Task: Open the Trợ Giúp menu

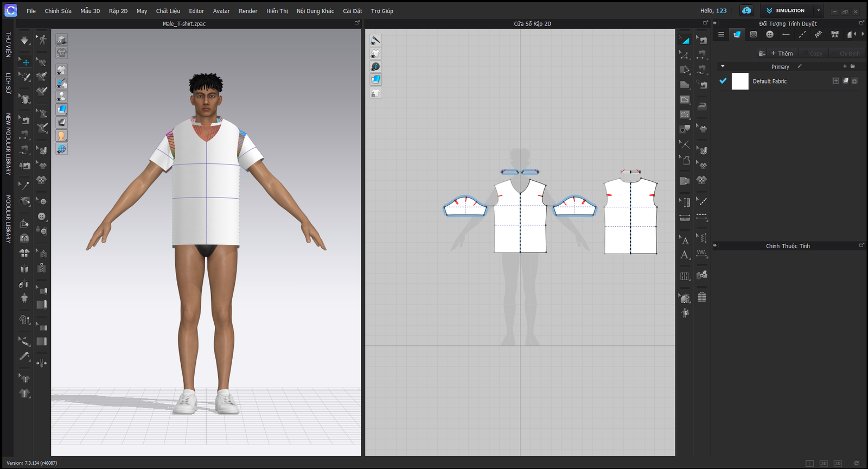Action: coord(382,11)
